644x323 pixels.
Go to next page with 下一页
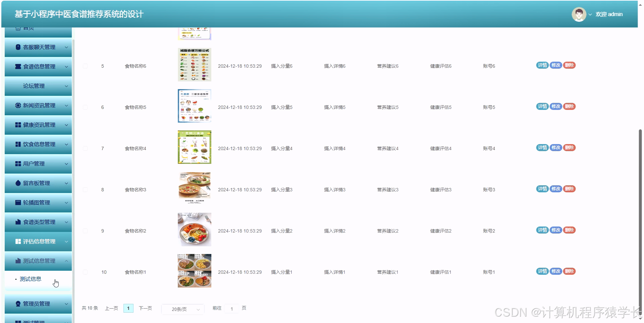(145, 308)
